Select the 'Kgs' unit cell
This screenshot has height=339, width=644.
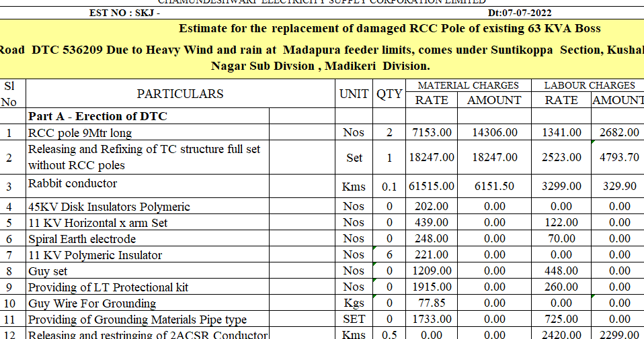pyautogui.click(x=354, y=303)
